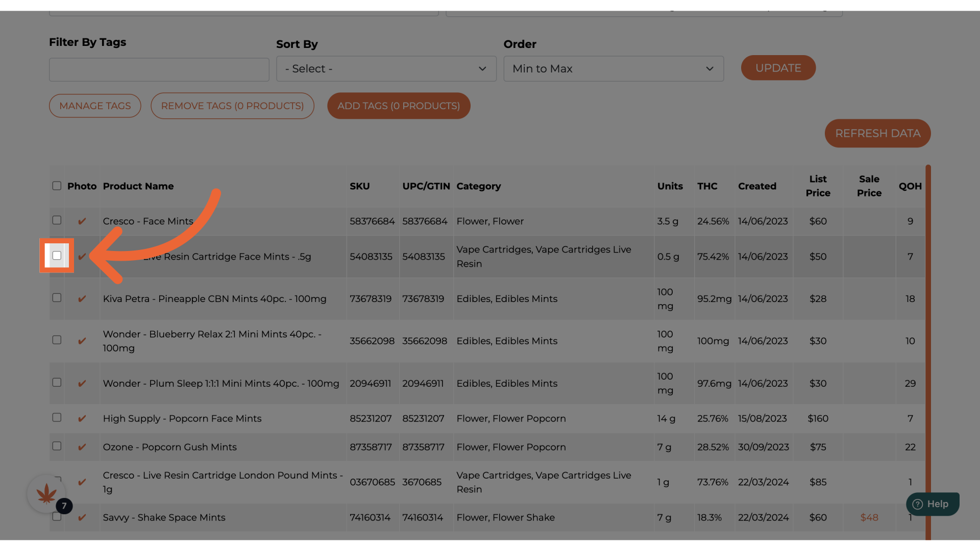Screen dimensions: 980x551
Task: Click photo checkmark for Ozone Popcorn Gush Mints
Action: [x=82, y=447]
